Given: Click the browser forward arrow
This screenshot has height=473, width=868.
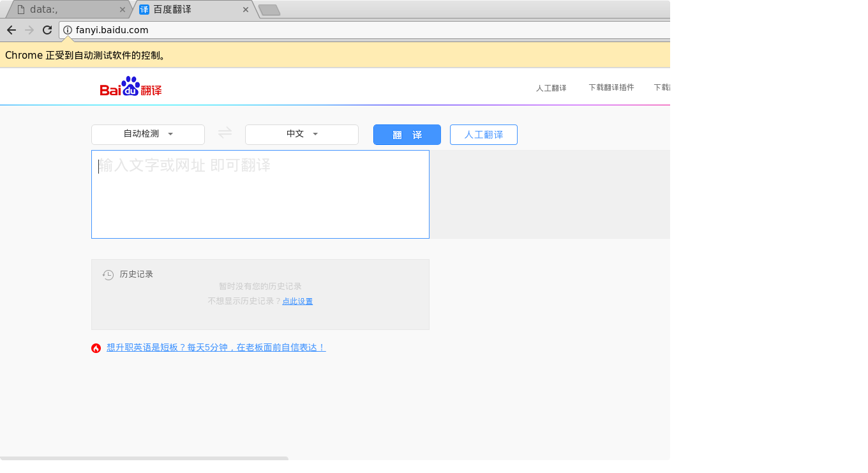Looking at the screenshot, I should coord(29,30).
